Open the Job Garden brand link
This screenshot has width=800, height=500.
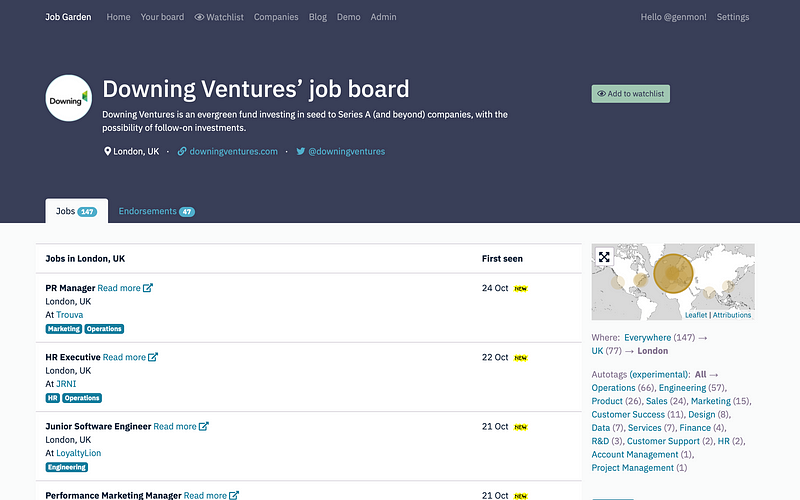[x=68, y=17]
